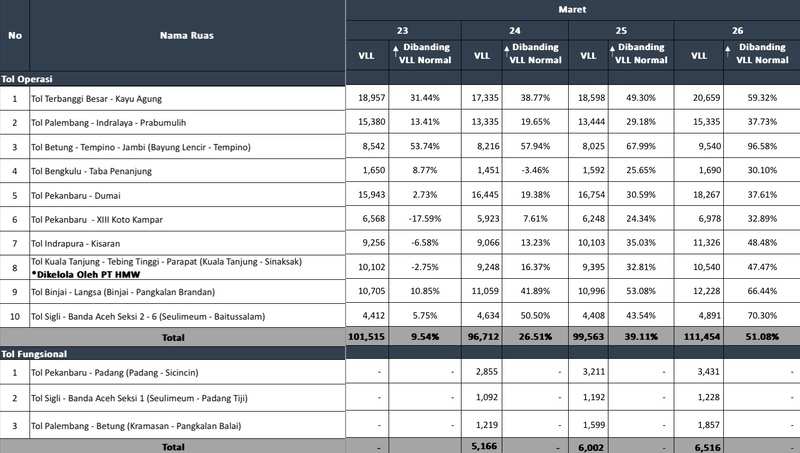Select the Maret month header
Image resolution: width=800 pixels, height=453 pixels.
pyautogui.click(x=572, y=8)
